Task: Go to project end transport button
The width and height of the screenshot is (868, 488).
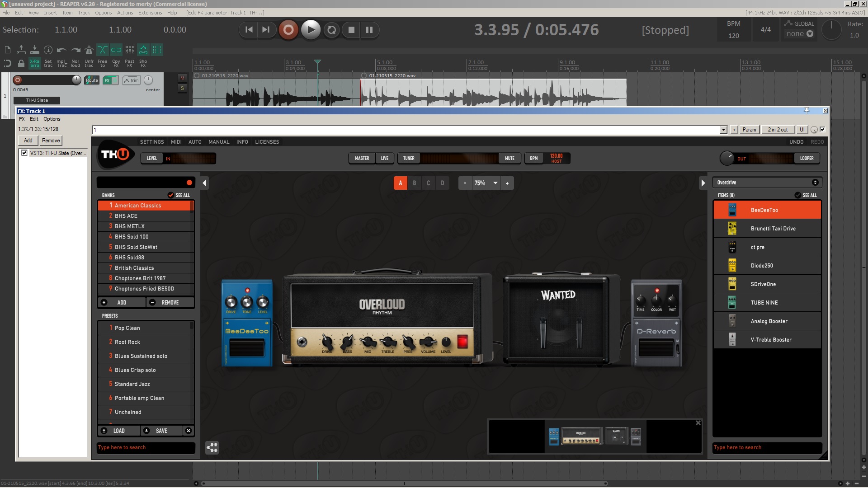Action: (x=266, y=30)
